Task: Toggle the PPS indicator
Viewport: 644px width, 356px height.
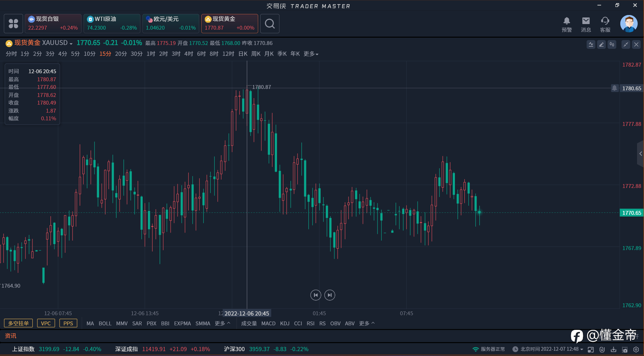Action: (68, 323)
